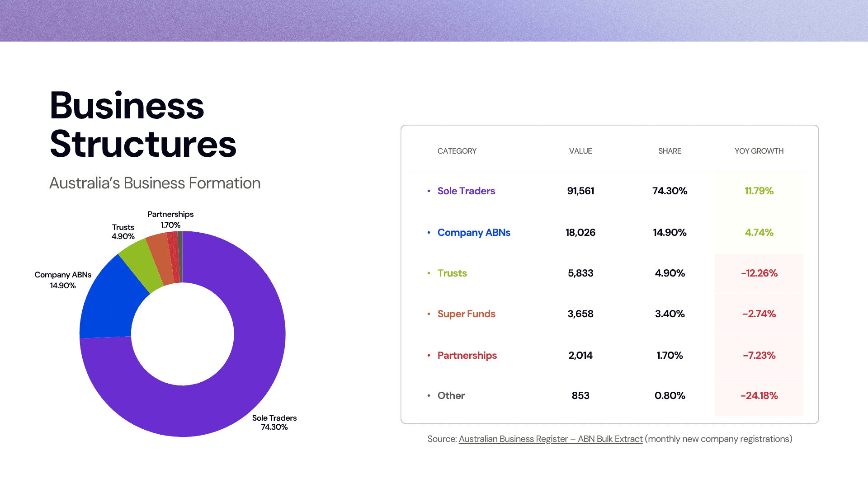The height and width of the screenshot is (488, 868).
Task: Click the Other category row label
Action: tap(451, 396)
